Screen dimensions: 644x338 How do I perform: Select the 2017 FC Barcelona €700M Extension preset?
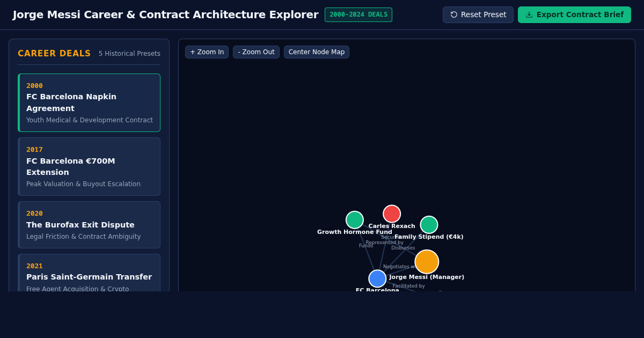(89, 166)
